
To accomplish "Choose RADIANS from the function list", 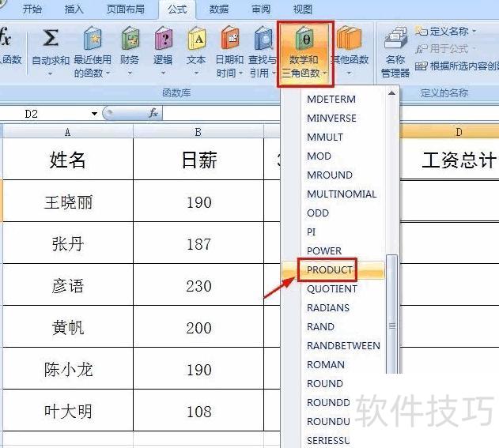I will pyautogui.click(x=328, y=308).
